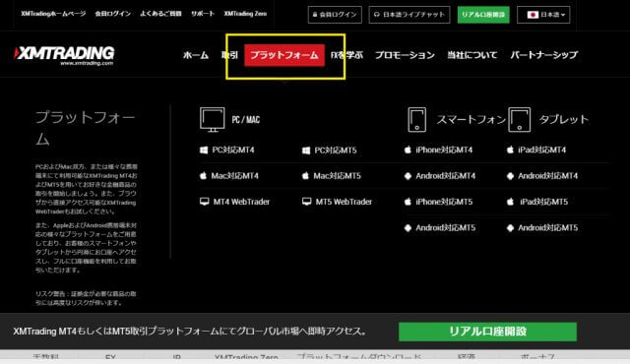Click the tablet device icon
The height and width of the screenshot is (364, 630).
click(x=519, y=120)
